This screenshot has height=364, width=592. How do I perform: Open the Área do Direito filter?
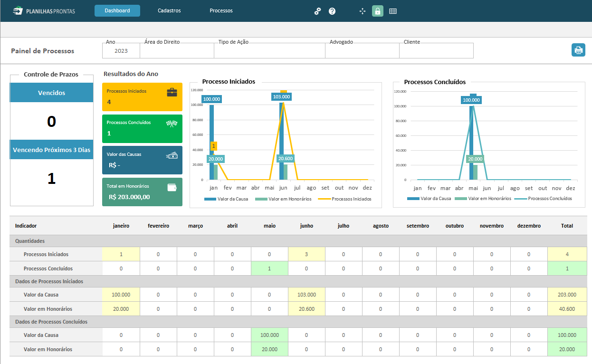point(177,51)
